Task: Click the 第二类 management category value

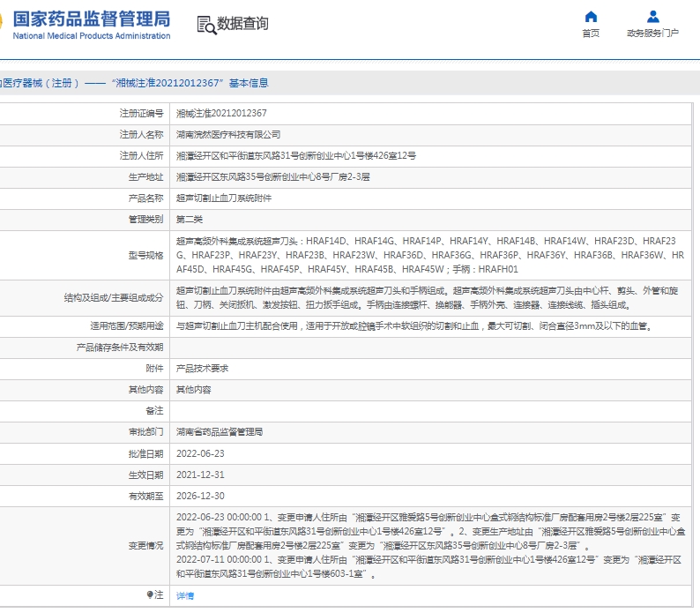Action: click(190, 219)
